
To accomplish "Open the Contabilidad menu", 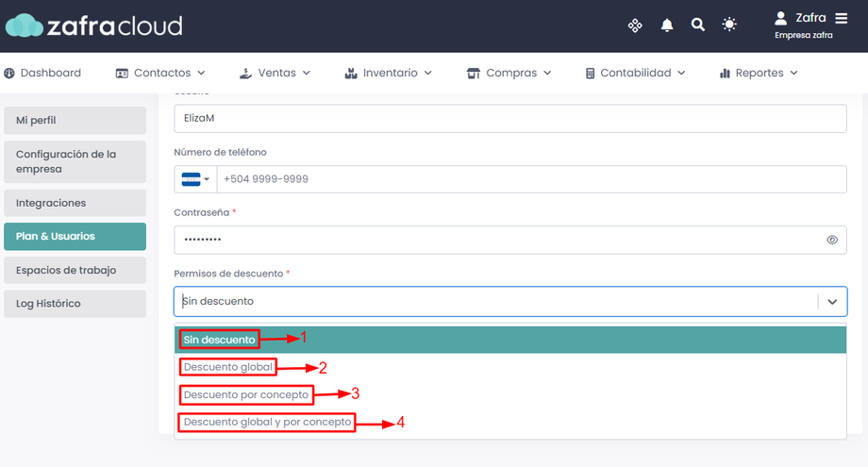I will tap(636, 73).
